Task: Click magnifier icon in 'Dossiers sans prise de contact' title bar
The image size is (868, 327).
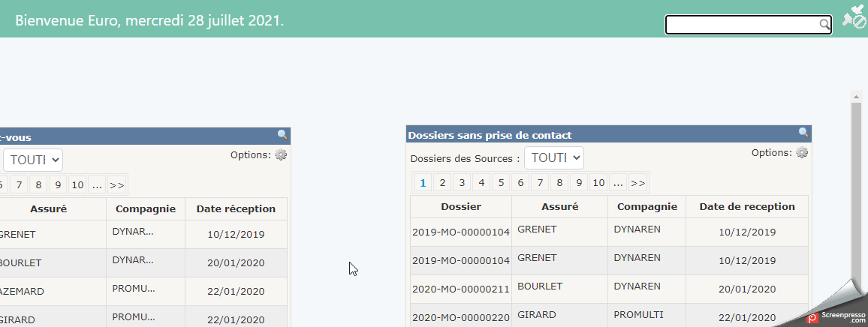Action: click(x=803, y=133)
